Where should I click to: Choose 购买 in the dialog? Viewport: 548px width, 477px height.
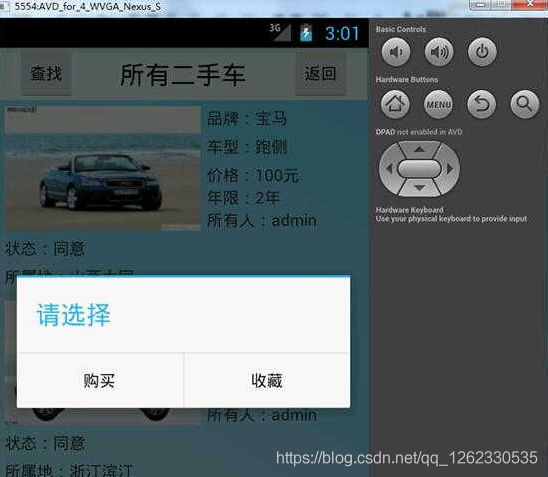pyautogui.click(x=100, y=380)
